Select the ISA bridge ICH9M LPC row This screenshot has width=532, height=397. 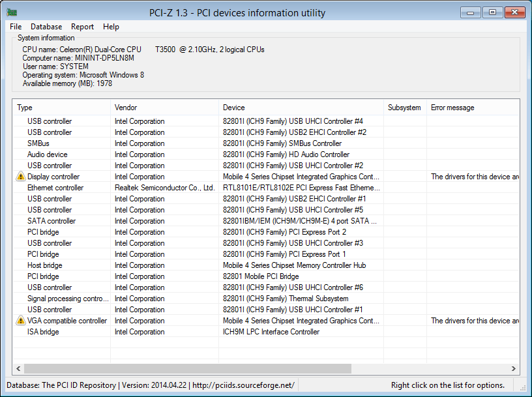click(x=266, y=332)
